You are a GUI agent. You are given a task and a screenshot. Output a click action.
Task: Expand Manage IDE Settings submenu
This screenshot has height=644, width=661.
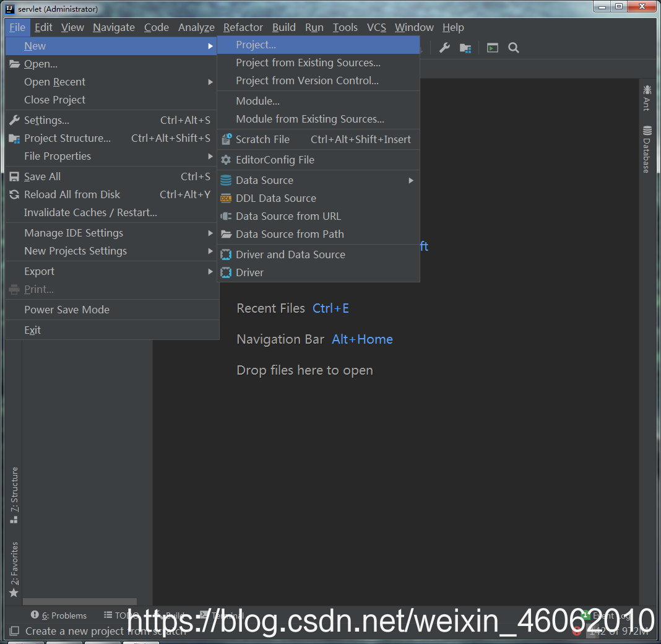[111, 233]
